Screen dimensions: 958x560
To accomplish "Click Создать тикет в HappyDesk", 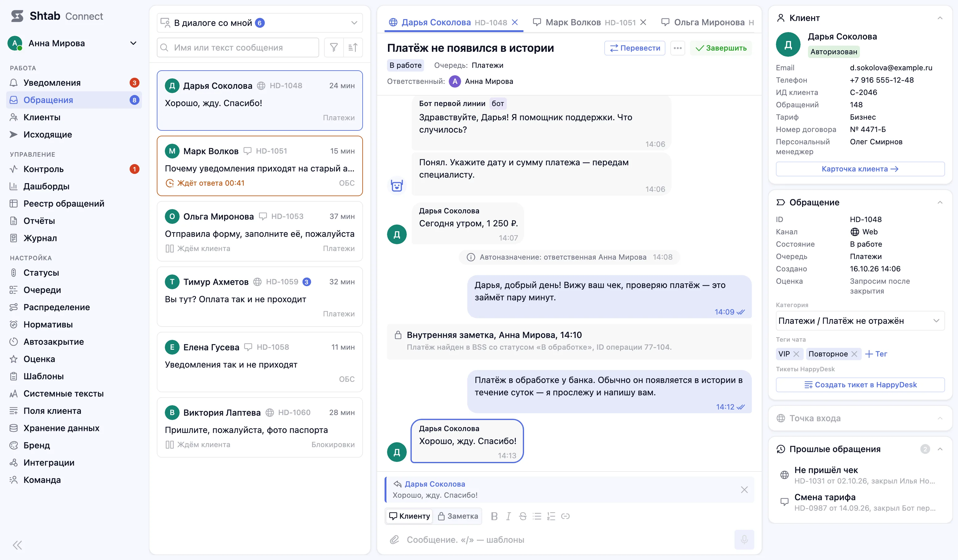I will click(x=860, y=385).
